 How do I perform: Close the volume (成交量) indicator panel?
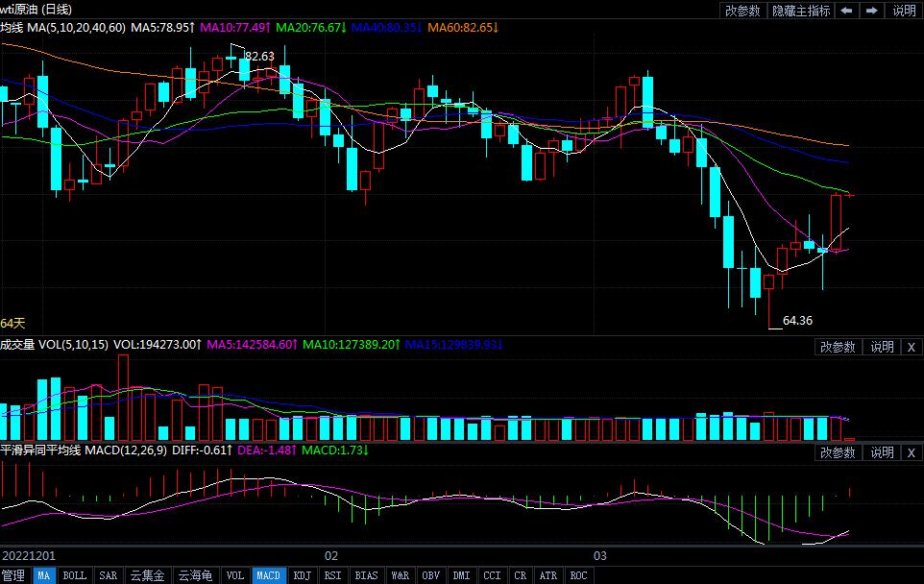pyautogui.click(x=911, y=347)
